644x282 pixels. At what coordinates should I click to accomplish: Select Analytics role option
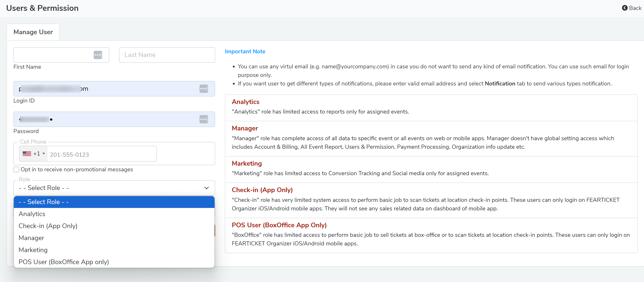32,214
